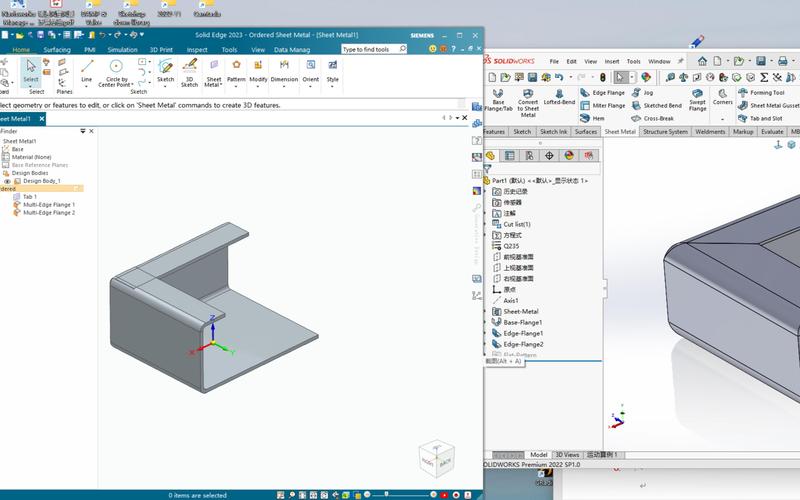Click the Select arrow tool in Solid Edge
Image resolution: width=800 pixels, height=500 pixels.
pos(31,71)
